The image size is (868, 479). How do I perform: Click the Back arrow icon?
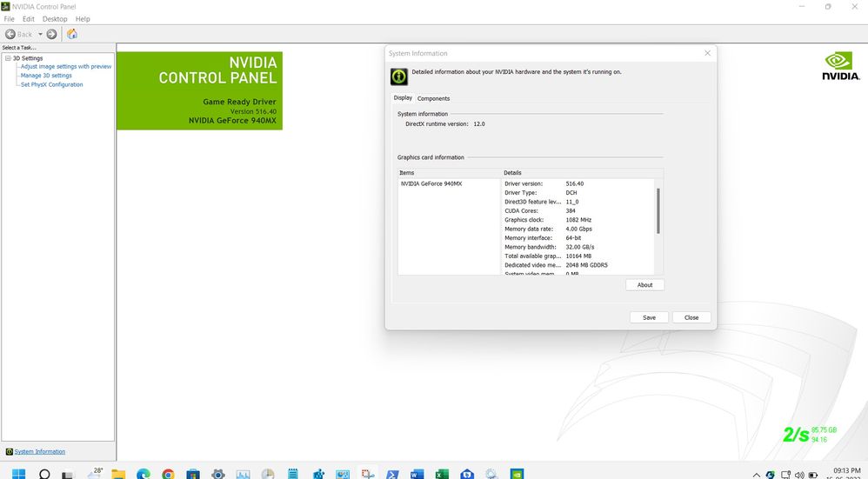tap(10, 34)
